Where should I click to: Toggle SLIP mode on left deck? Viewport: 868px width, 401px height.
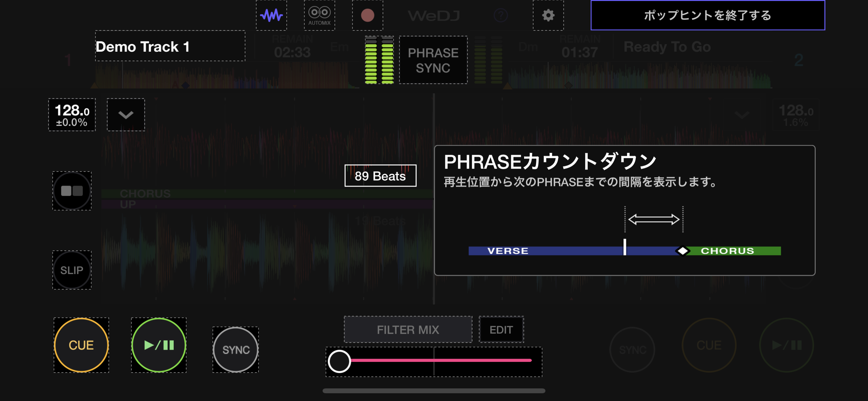[72, 270]
